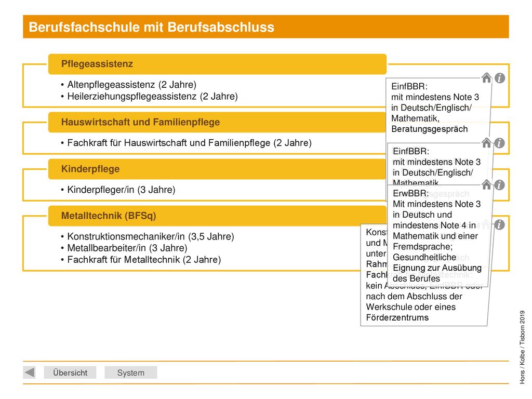Click the home icon on the Pflegeassistenz popup
The height and width of the screenshot is (399, 532).
(x=486, y=78)
